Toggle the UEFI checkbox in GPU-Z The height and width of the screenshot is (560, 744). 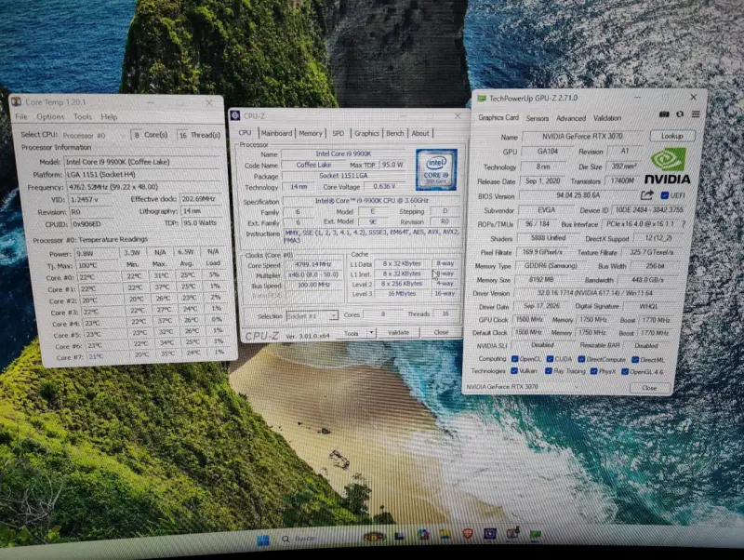664,195
